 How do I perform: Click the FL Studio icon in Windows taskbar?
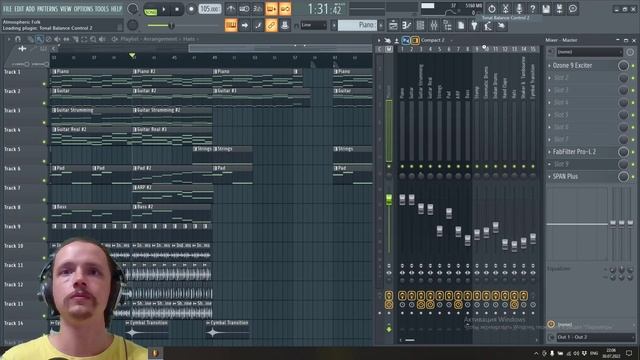click(x=156, y=353)
